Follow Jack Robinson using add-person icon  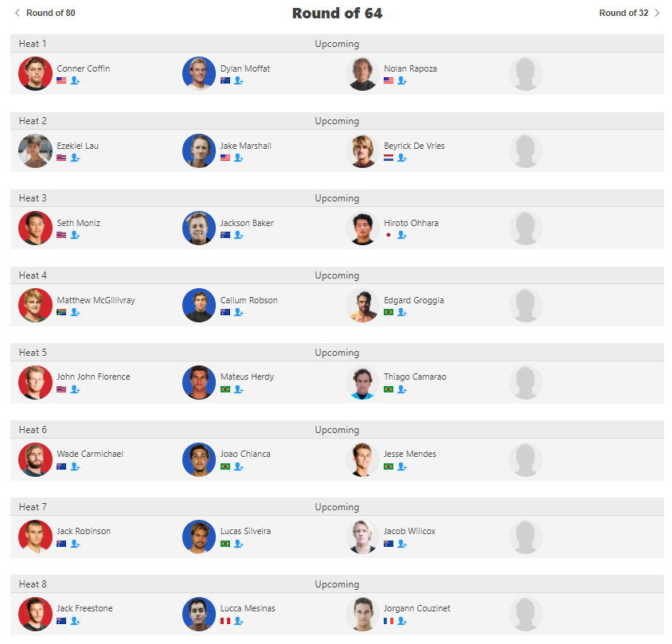pyautogui.click(x=75, y=544)
